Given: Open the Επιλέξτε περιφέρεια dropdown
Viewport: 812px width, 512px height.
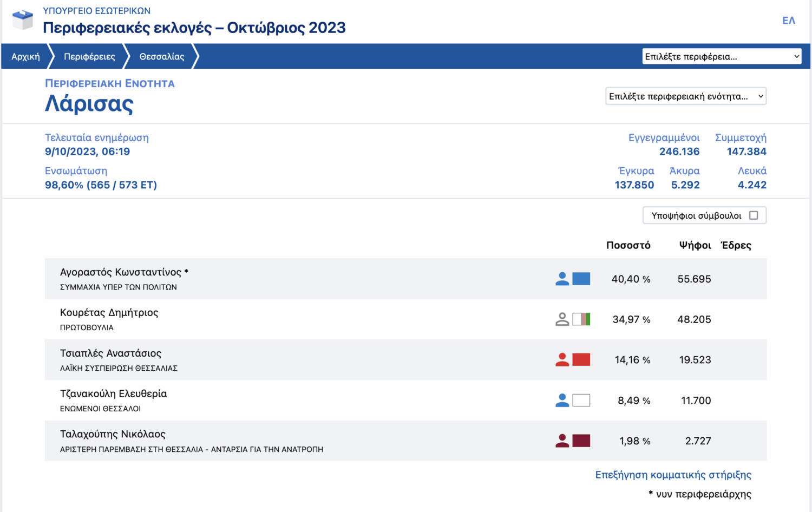Looking at the screenshot, I should click(x=721, y=56).
